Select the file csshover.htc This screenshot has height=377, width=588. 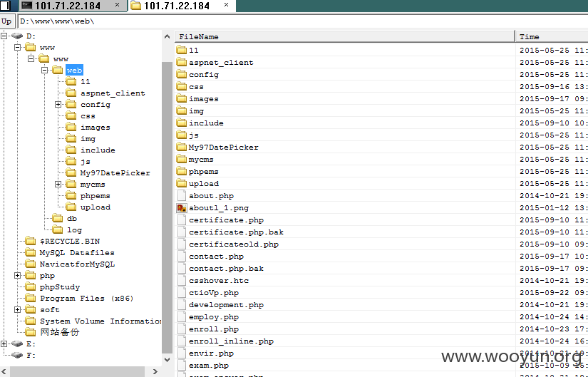(x=219, y=281)
